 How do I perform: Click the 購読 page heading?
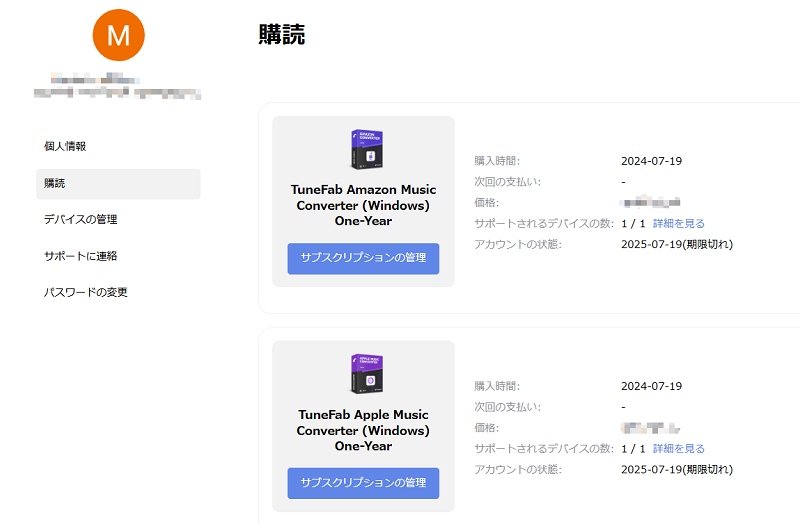pyautogui.click(x=281, y=35)
